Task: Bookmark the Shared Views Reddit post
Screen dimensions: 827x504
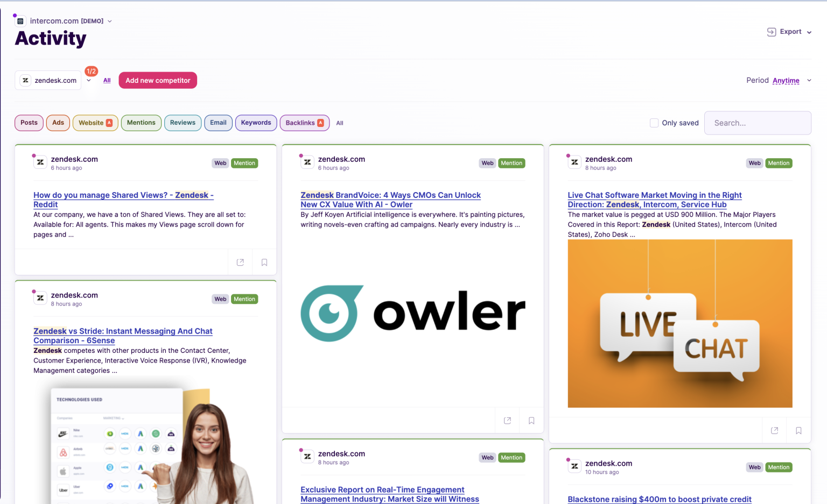Action: [264, 262]
